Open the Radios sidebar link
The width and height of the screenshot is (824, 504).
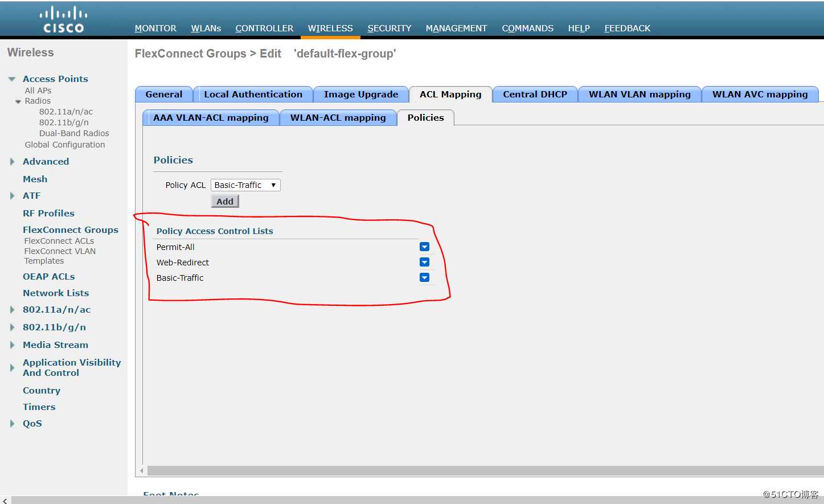[38, 101]
